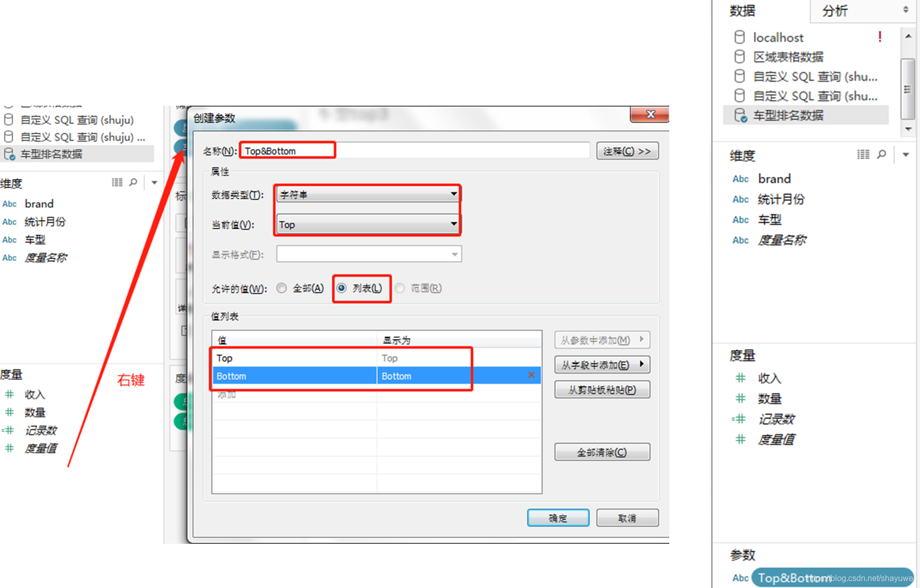This screenshot has height=588, width=920.
Task: Click the 区域表格数据 data source icon
Action: [x=739, y=56]
